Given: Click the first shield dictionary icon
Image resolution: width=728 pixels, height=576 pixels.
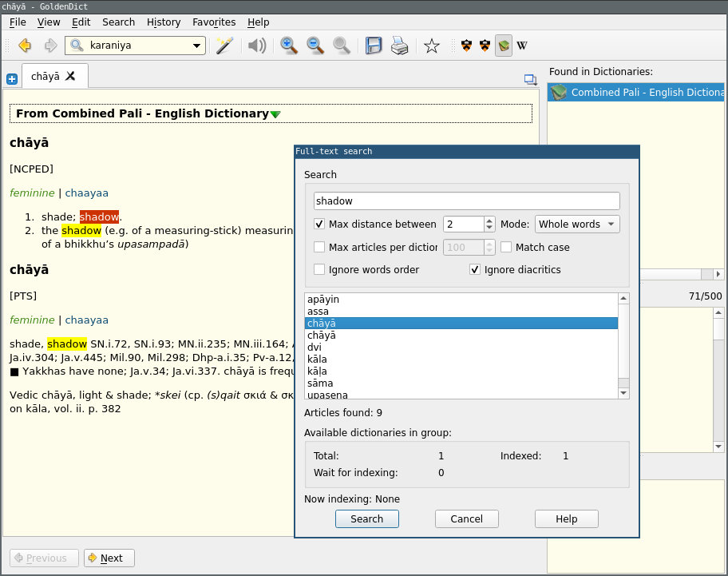Looking at the screenshot, I should 467,46.
